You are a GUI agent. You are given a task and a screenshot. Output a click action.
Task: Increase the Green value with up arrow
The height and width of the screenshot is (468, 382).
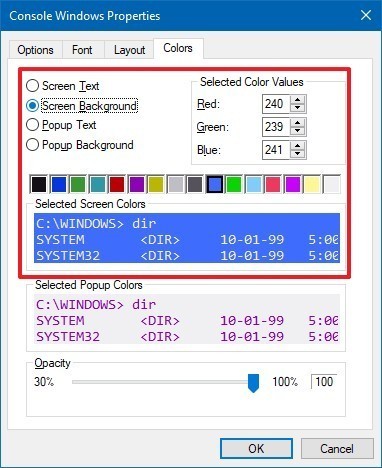point(297,122)
